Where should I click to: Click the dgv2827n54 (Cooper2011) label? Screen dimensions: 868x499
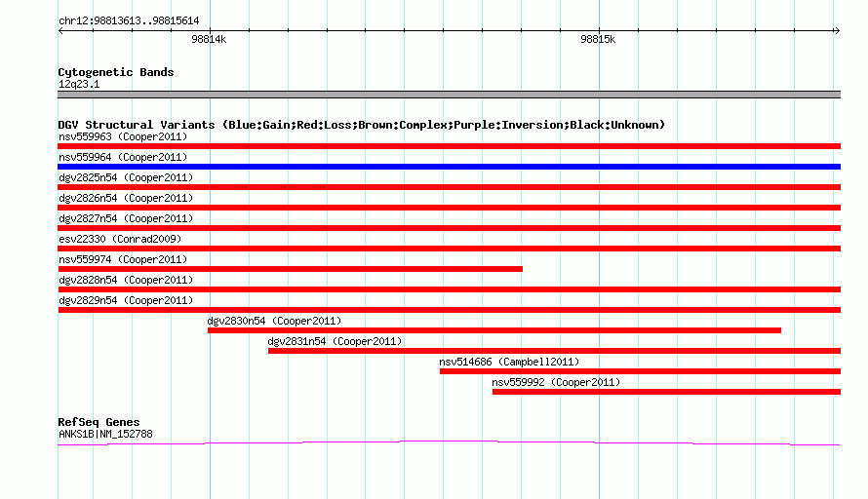126,218
